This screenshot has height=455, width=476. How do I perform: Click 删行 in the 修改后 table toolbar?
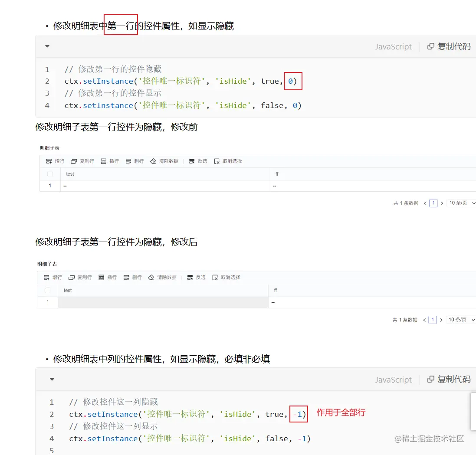[x=133, y=278]
